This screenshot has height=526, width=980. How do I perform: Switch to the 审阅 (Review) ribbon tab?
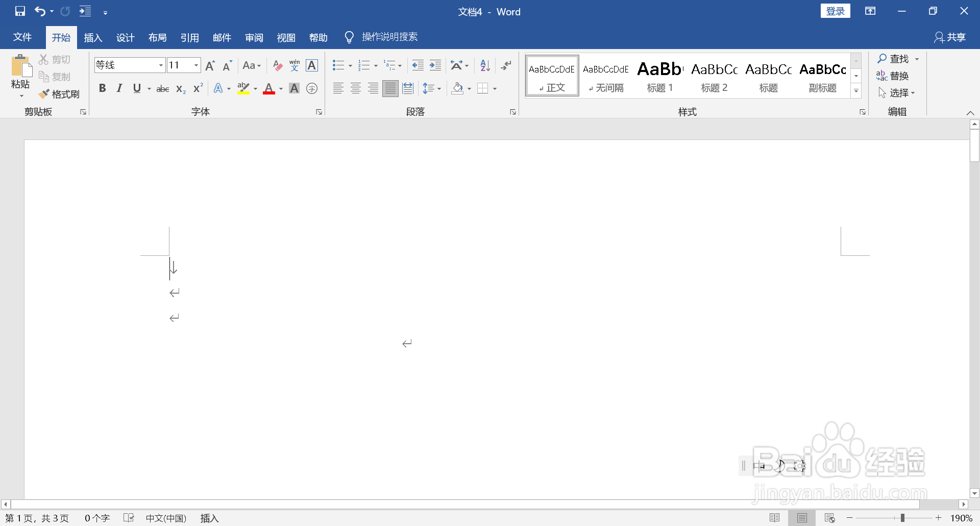[x=254, y=37]
